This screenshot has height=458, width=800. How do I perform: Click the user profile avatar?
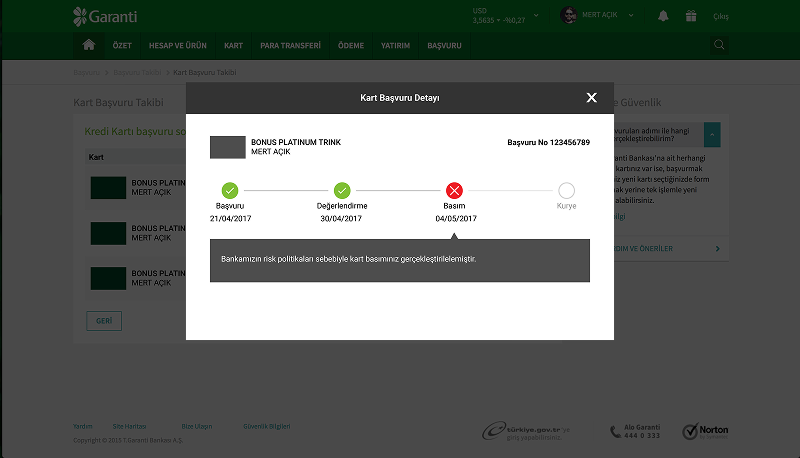[568, 15]
